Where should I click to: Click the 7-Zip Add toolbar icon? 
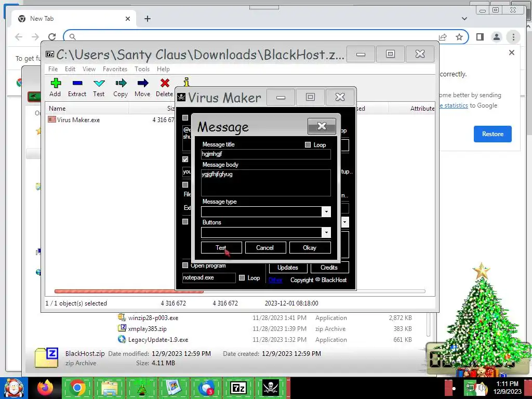(x=55, y=83)
